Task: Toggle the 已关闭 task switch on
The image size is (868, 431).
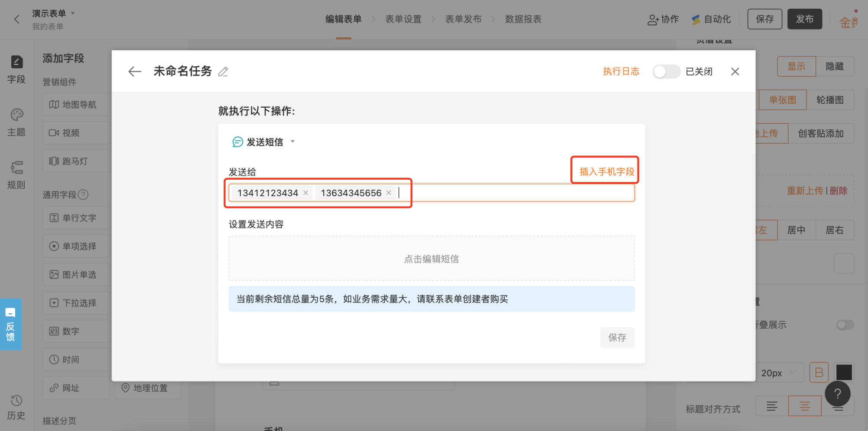Action: point(666,72)
